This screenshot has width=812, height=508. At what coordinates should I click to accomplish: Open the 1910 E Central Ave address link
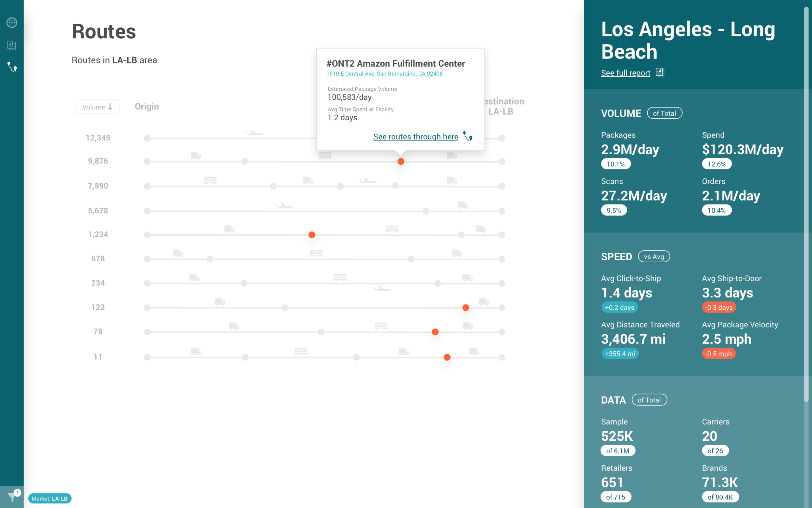(384, 73)
